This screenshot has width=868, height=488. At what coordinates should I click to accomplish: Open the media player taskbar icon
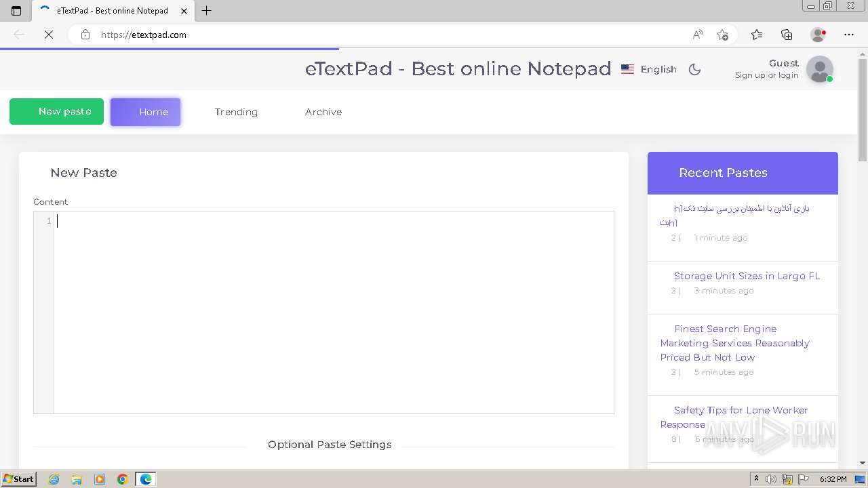(100, 479)
